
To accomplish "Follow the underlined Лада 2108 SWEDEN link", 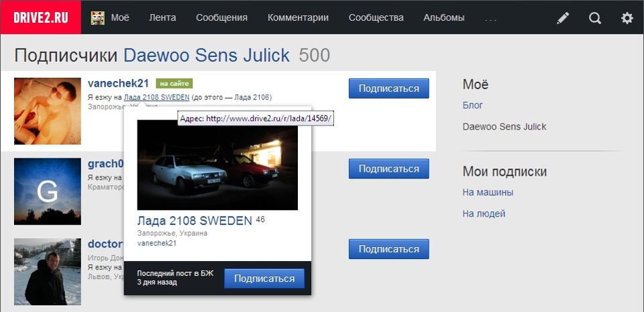I will pyautogui.click(x=156, y=97).
